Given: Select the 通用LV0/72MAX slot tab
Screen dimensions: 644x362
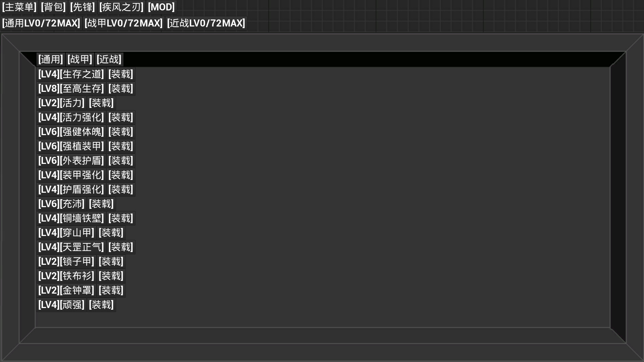Looking at the screenshot, I should point(41,23).
